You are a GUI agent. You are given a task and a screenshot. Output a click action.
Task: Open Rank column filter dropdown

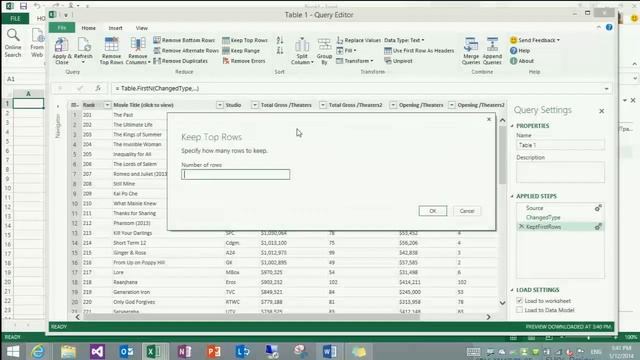[x=107, y=105]
